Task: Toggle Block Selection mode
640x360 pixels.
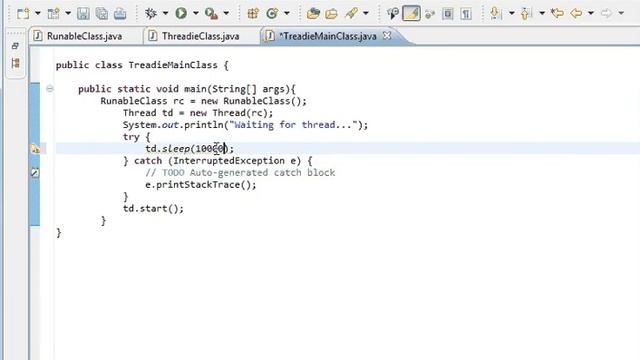Action: click(x=447, y=14)
